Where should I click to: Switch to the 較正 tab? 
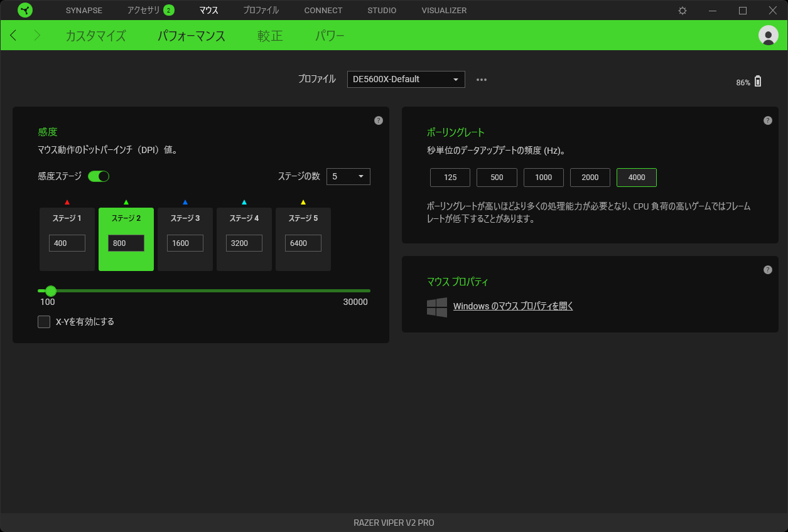(269, 36)
